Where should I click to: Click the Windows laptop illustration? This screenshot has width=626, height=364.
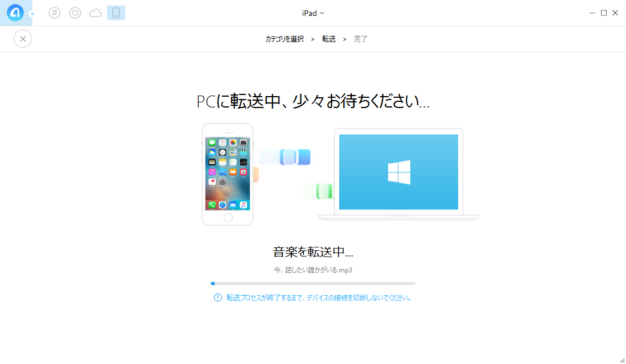398,174
